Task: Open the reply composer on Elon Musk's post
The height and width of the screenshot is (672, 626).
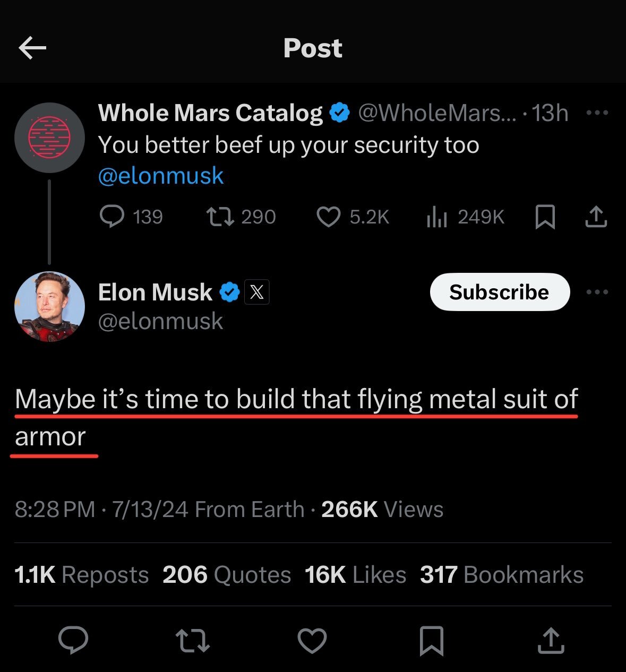Action: (x=73, y=640)
